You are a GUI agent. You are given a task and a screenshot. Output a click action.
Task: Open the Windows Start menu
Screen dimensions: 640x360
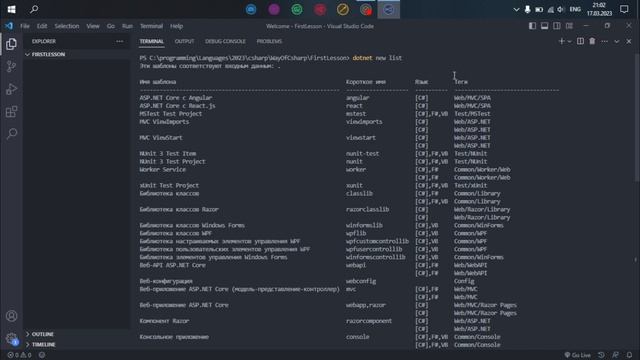[x=11, y=9]
